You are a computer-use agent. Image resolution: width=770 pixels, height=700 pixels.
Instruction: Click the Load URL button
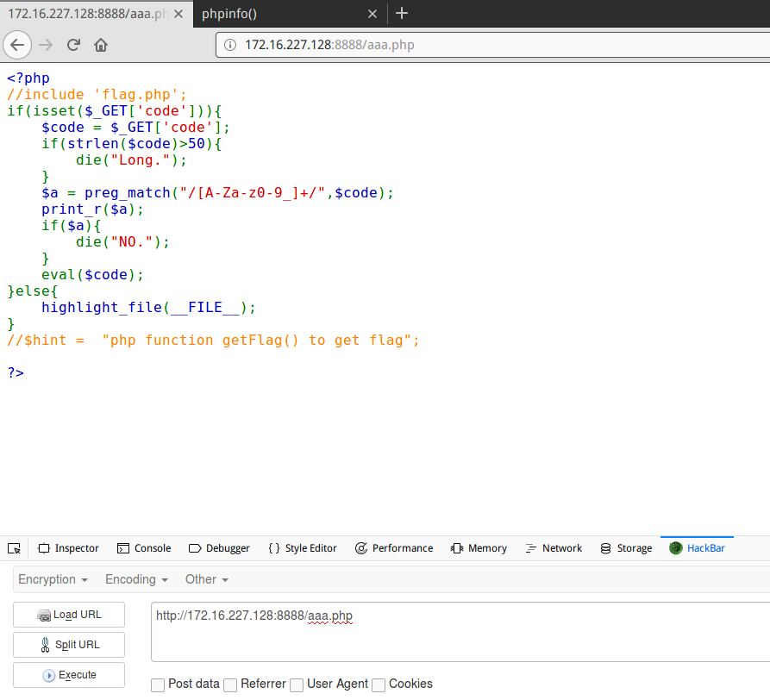(69, 615)
